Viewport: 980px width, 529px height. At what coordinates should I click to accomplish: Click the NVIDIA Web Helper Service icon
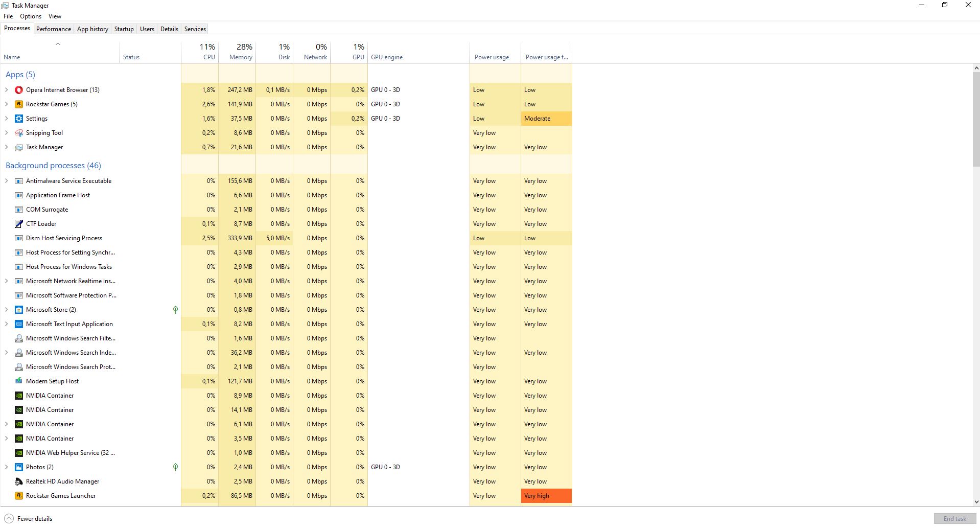[x=19, y=453]
